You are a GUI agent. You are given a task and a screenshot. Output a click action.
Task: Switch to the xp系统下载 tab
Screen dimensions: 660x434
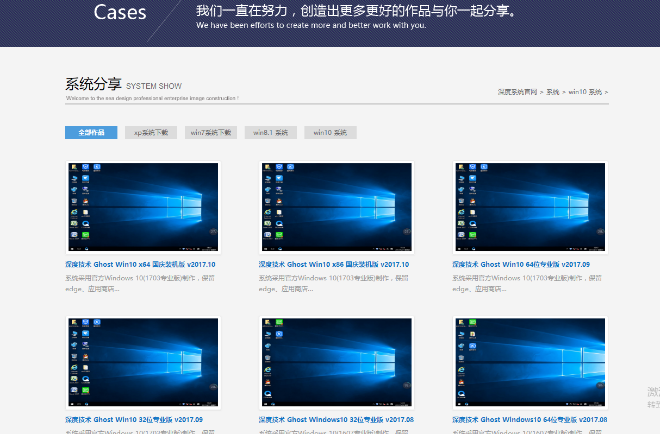(152, 132)
